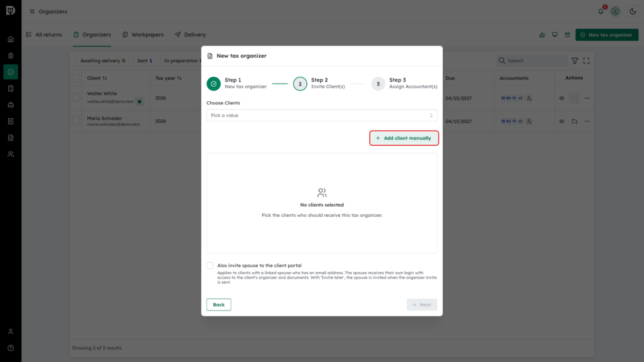Viewport: 644px width, 362px height.
Task: Sort by the Tax year column
Action: 169,78
